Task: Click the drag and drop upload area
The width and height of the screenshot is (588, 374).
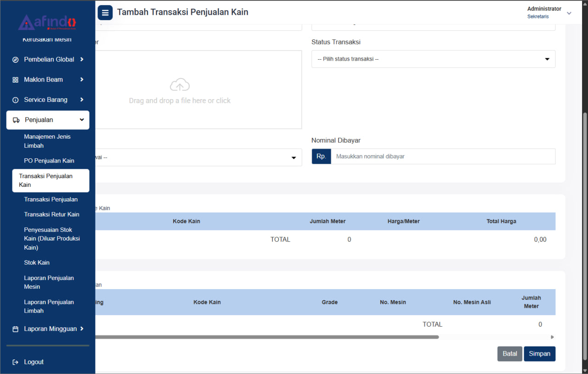Action: 198,89
